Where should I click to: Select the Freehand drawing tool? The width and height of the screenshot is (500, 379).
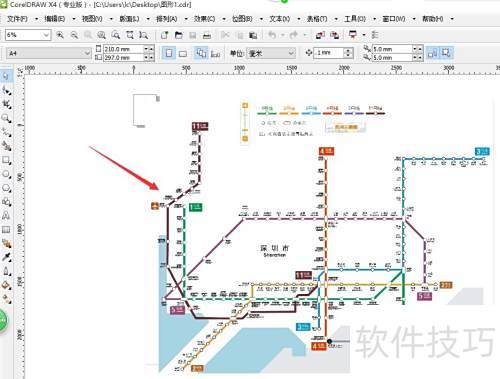tap(6, 132)
